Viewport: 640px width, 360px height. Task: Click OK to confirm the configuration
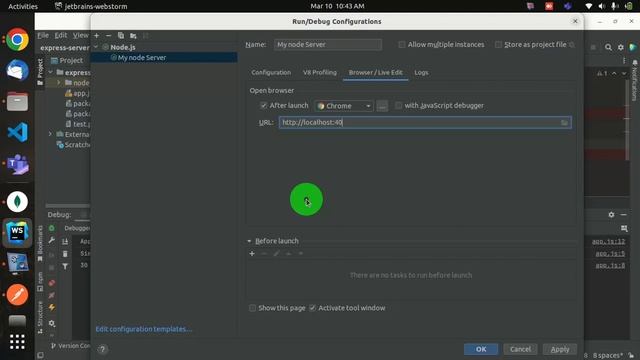[481, 349]
